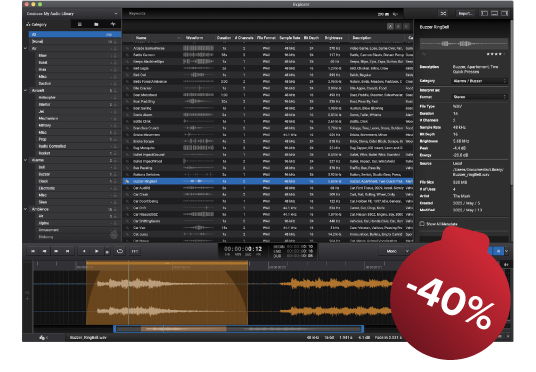
Task: Switch to the folder view tab in browser
Action: pos(96,24)
